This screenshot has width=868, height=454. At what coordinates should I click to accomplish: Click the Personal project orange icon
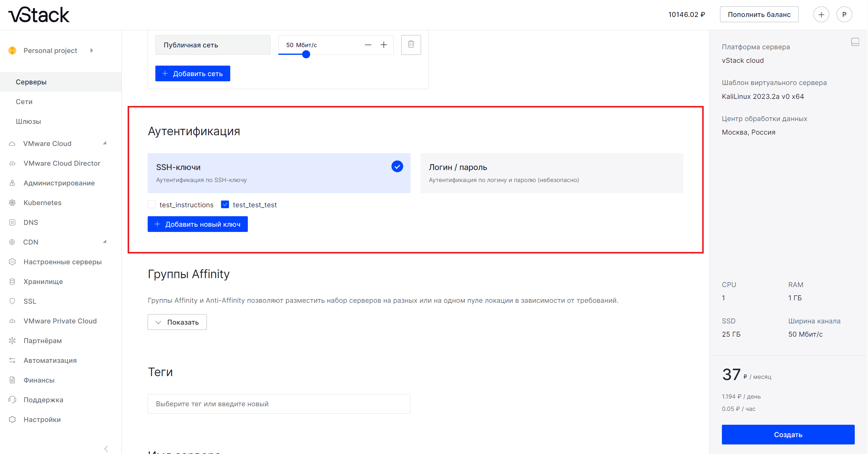(12, 51)
